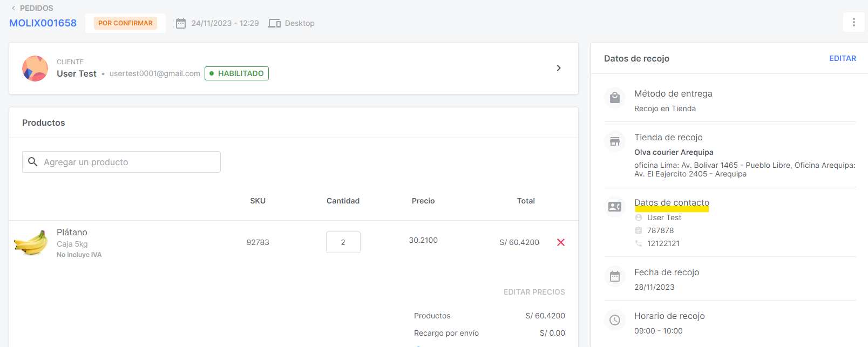The image size is (868, 347).
Task: Expand client details with the chevron arrow
Action: (559, 68)
